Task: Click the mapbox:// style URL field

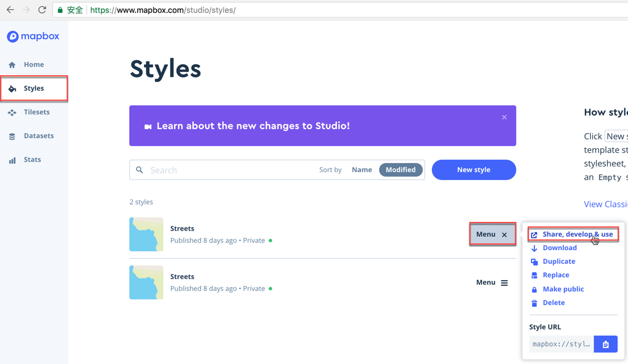Action: (562, 344)
